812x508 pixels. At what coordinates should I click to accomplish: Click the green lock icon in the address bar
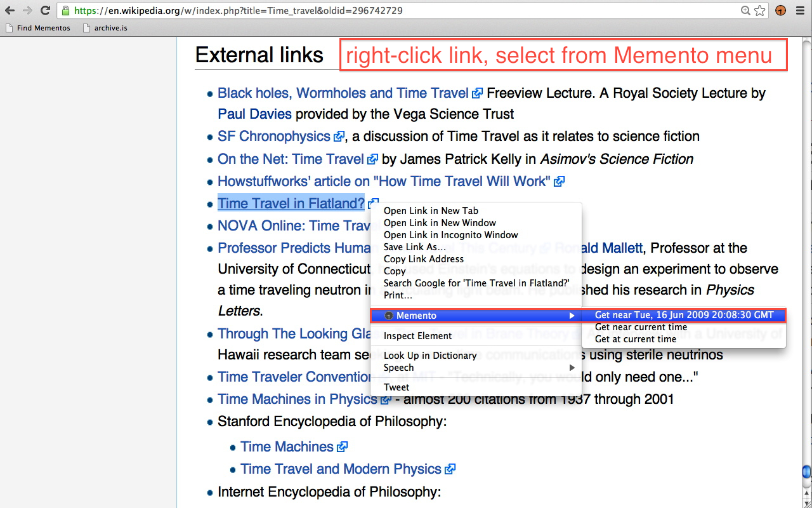pos(65,11)
